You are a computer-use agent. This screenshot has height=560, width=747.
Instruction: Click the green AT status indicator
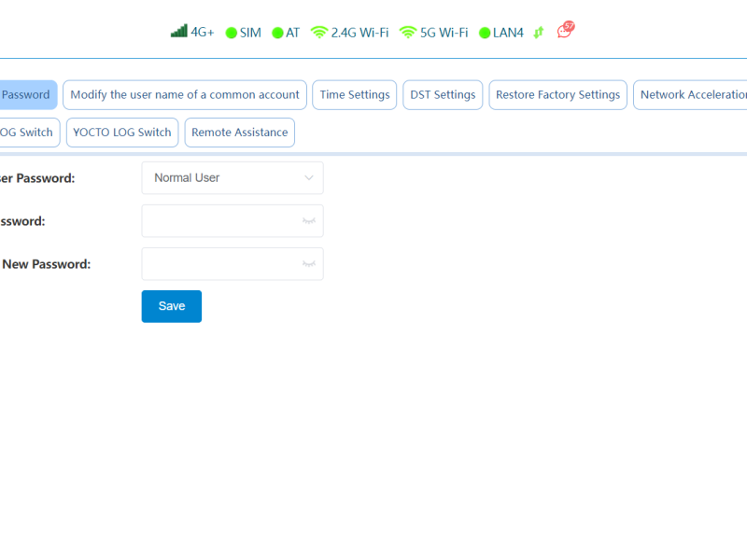(277, 33)
